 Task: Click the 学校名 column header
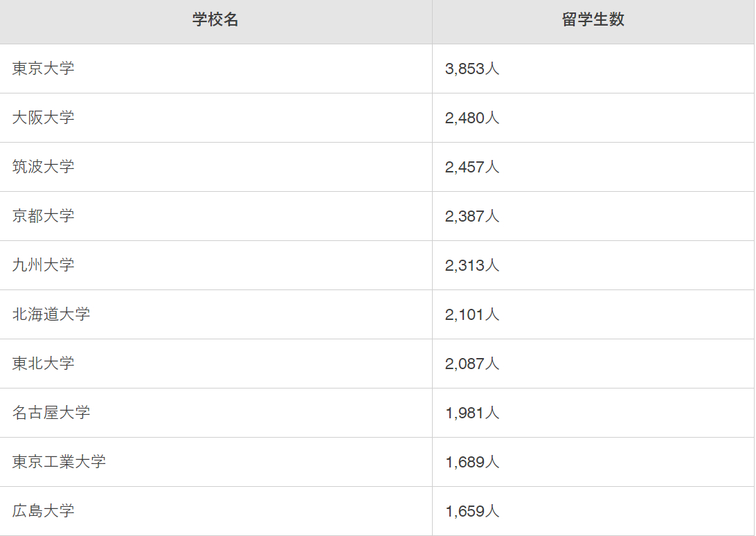click(215, 19)
